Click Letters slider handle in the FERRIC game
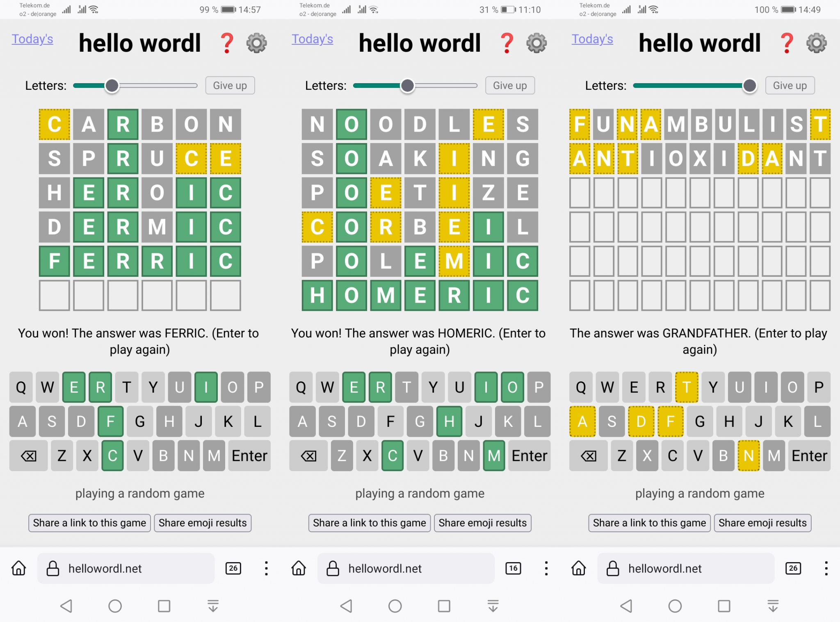The image size is (840, 622). (112, 86)
